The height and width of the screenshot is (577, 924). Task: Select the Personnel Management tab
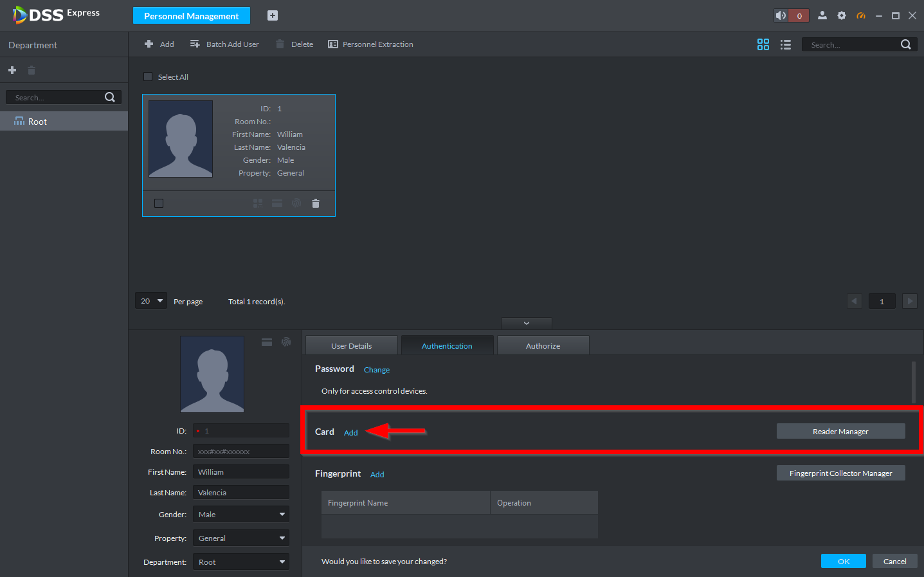pyautogui.click(x=192, y=15)
